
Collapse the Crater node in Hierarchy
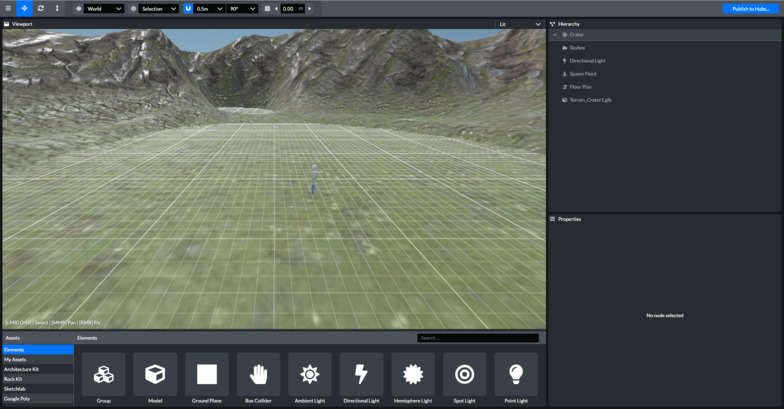pos(555,35)
